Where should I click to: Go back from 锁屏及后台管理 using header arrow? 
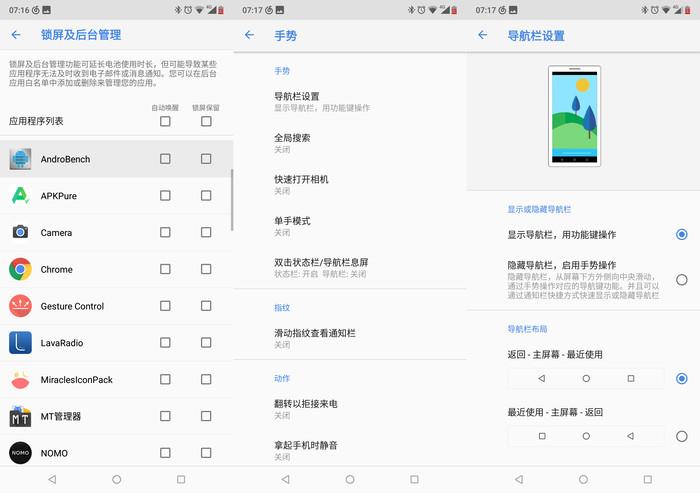coord(16,35)
